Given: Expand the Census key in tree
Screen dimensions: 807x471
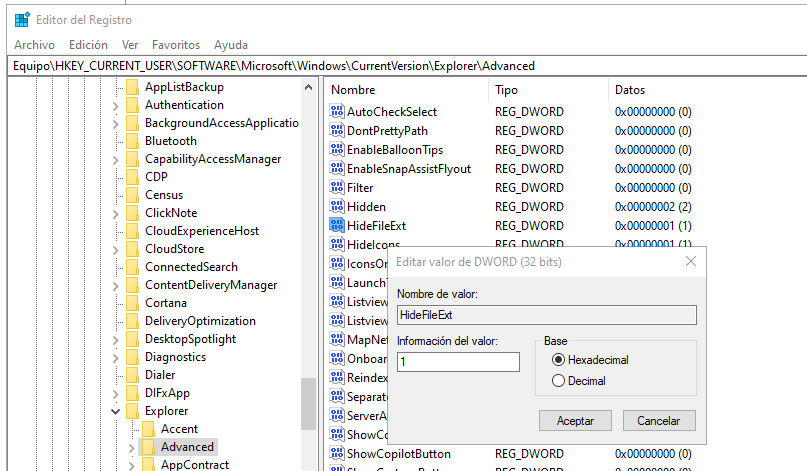Looking at the screenshot, I should [116, 195].
